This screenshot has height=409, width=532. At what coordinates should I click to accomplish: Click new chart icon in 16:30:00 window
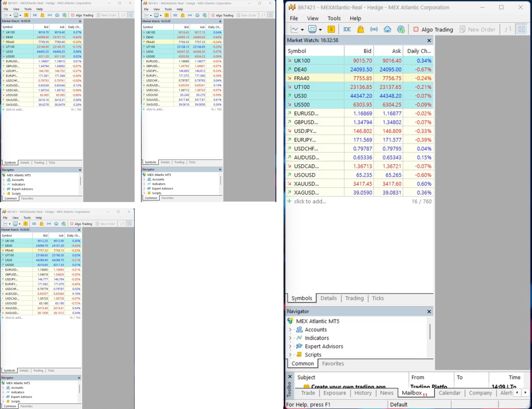pos(6,224)
